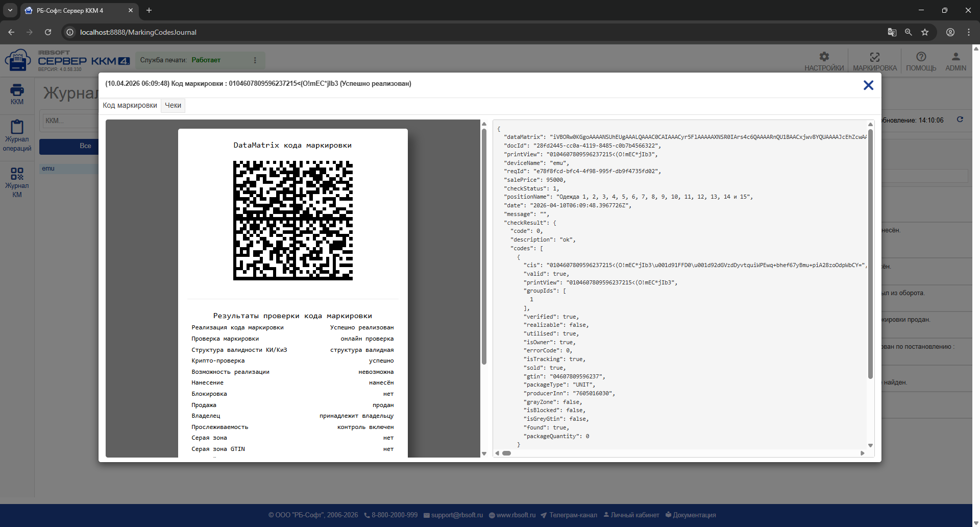980x527 pixels.
Task: Go back in the browser
Action: 11,32
